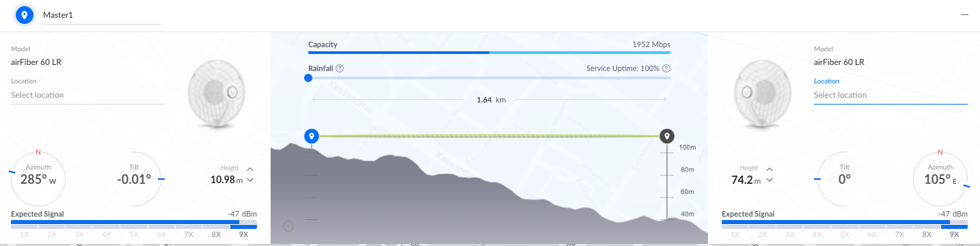Select the dark pin marker on elevation profile
The width and height of the screenshot is (980, 246).
pyautogui.click(x=667, y=136)
